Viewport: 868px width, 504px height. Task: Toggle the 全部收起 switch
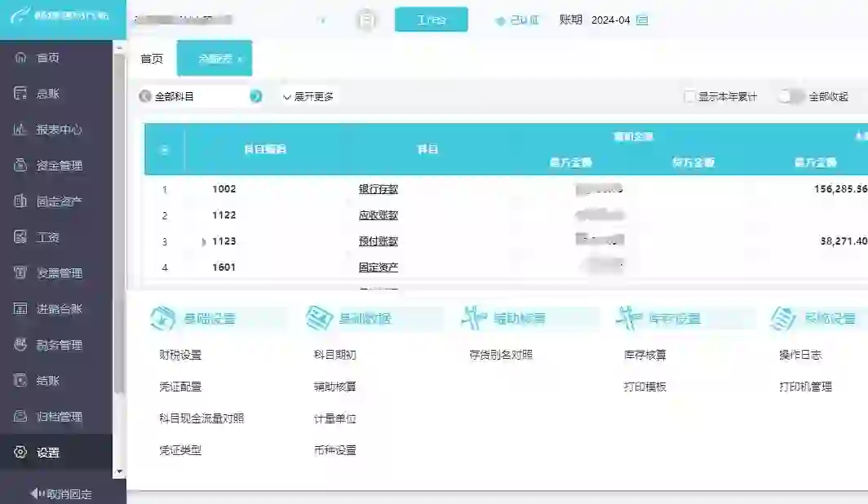coord(788,95)
